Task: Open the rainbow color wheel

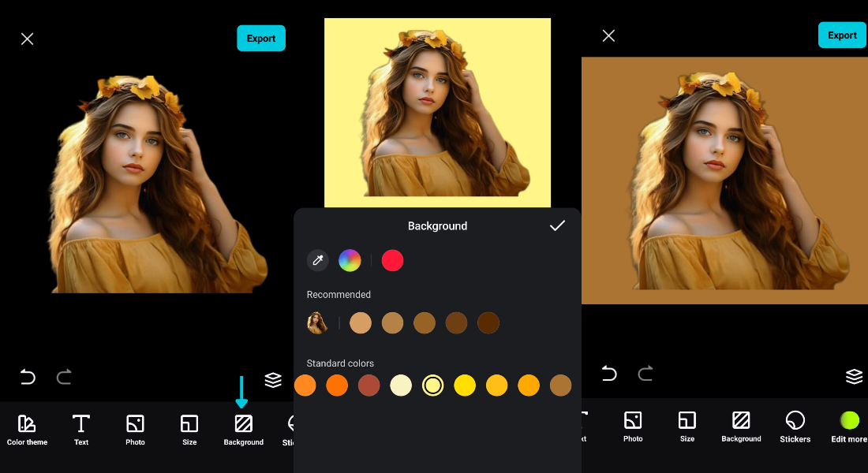Action: click(x=350, y=261)
